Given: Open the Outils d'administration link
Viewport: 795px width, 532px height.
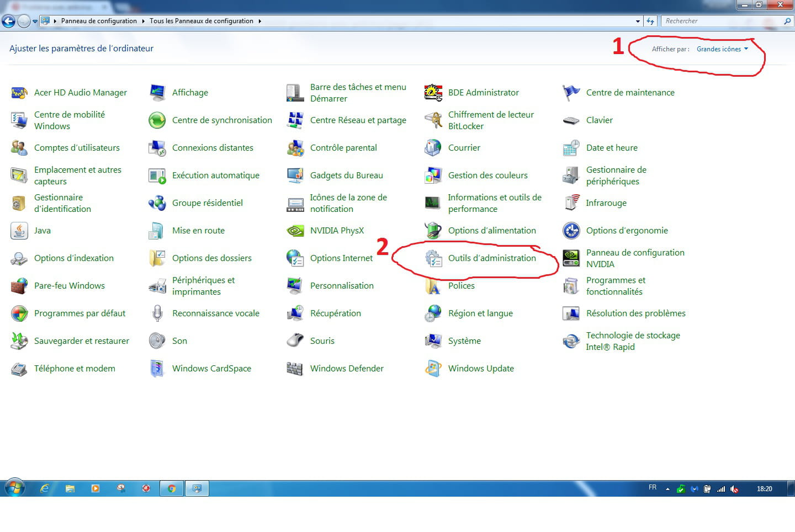Looking at the screenshot, I should coord(491,258).
